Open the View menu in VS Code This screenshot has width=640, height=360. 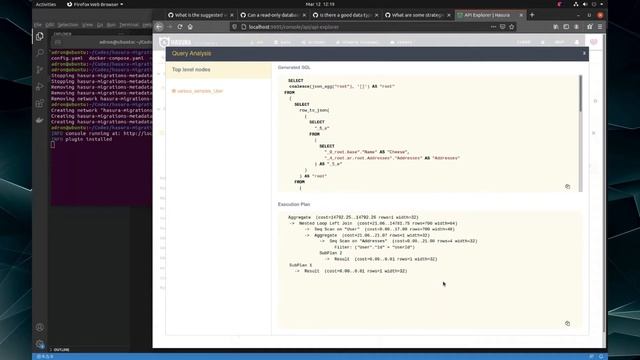[x=87, y=25]
